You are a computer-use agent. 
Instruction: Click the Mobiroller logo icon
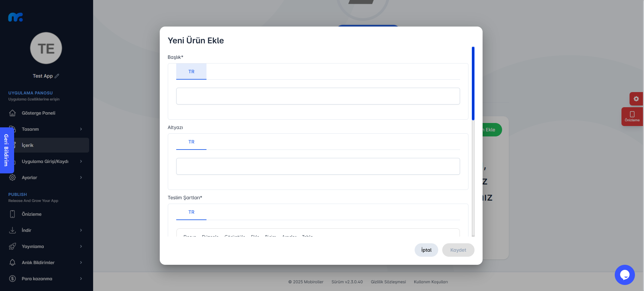pos(15,17)
